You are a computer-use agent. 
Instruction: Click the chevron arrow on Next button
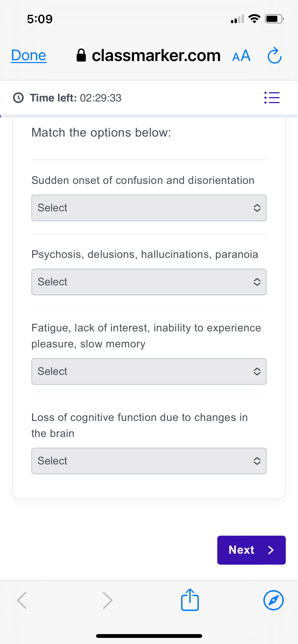271,550
